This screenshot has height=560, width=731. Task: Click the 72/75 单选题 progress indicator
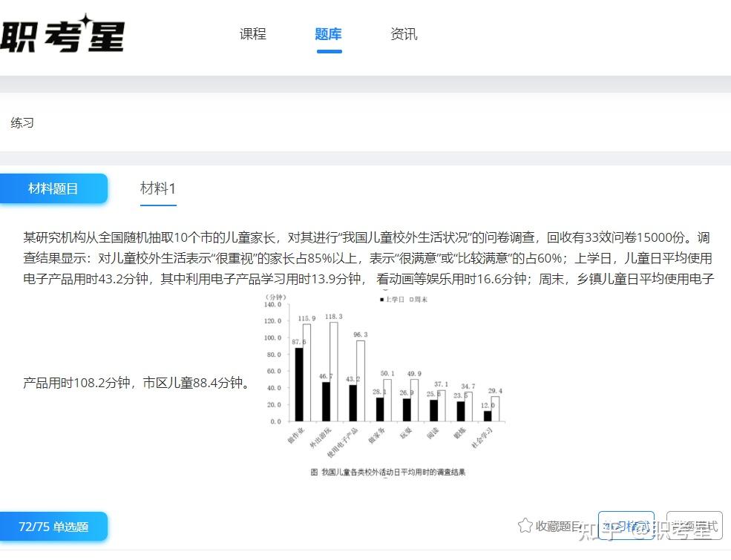tap(53, 526)
